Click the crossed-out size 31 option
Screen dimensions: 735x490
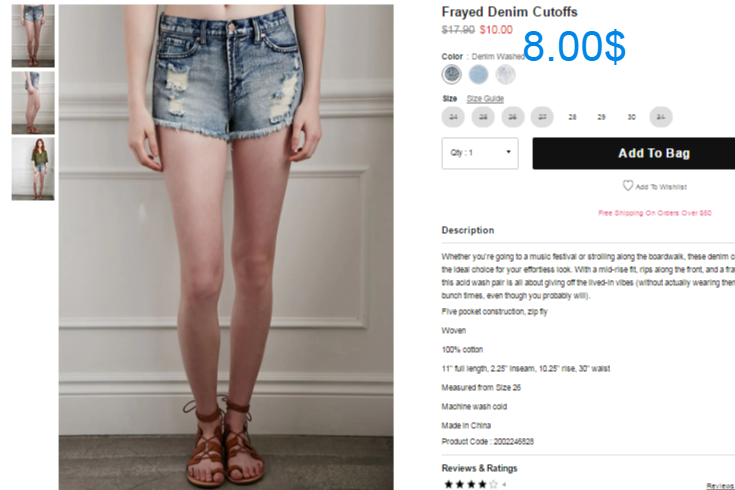click(x=661, y=117)
